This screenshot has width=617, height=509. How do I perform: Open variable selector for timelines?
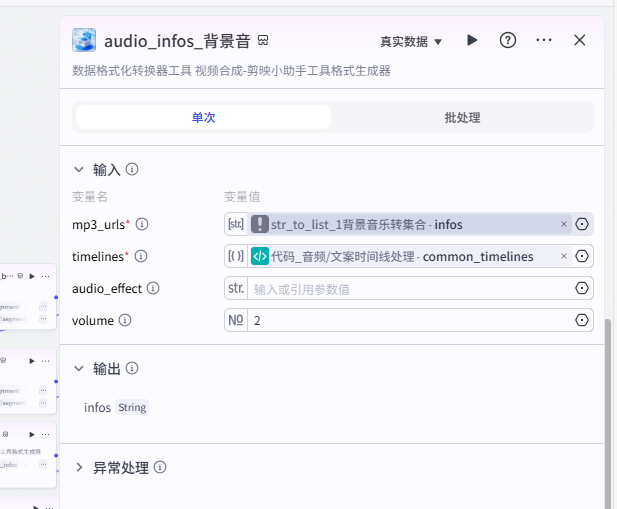click(582, 256)
